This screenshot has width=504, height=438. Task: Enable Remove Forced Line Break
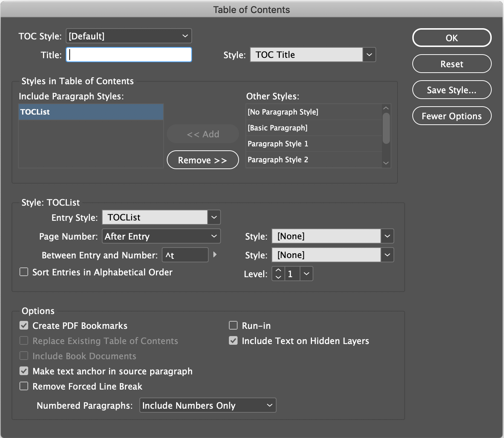point(24,386)
